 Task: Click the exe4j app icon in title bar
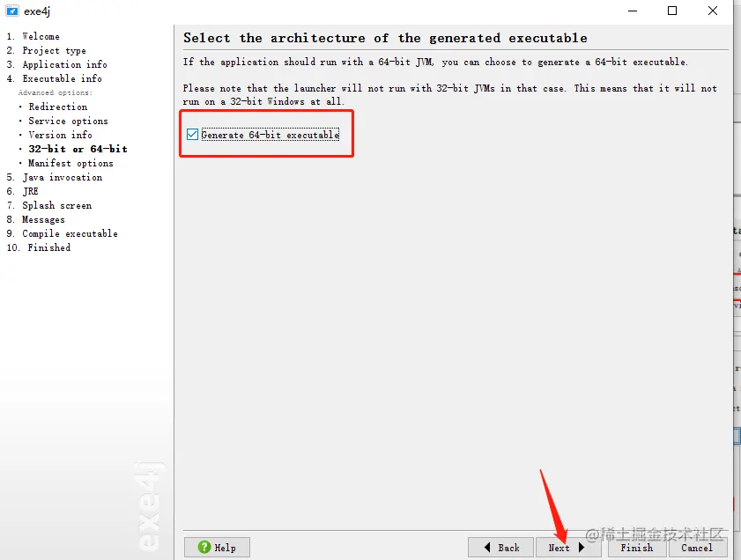pyautogui.click(x=12, y=11)
